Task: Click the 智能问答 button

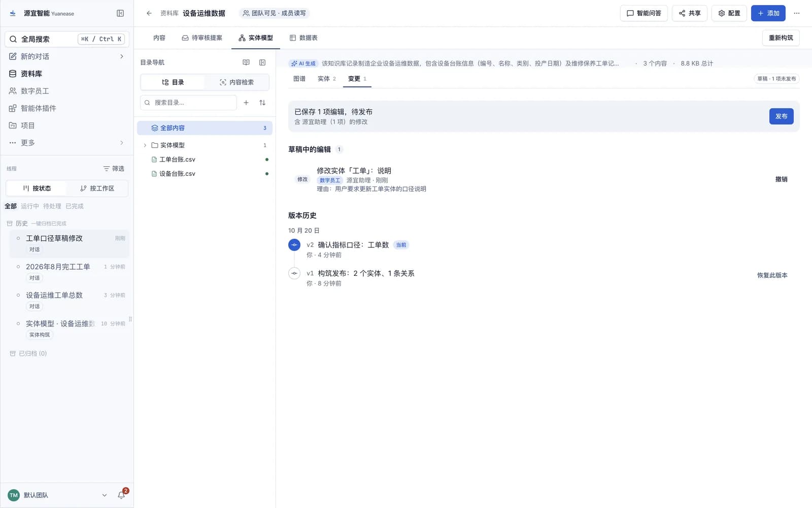Action: coord(644,13)
